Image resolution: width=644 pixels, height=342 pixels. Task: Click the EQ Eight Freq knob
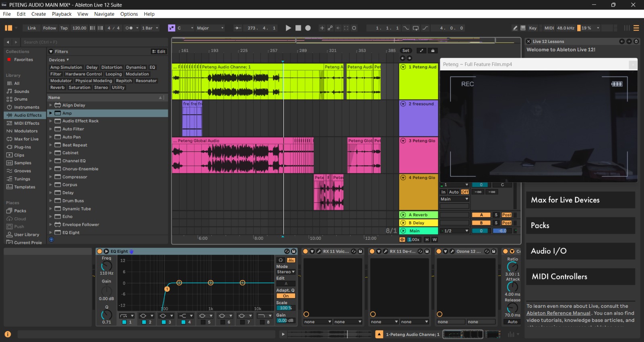(107, 266)
